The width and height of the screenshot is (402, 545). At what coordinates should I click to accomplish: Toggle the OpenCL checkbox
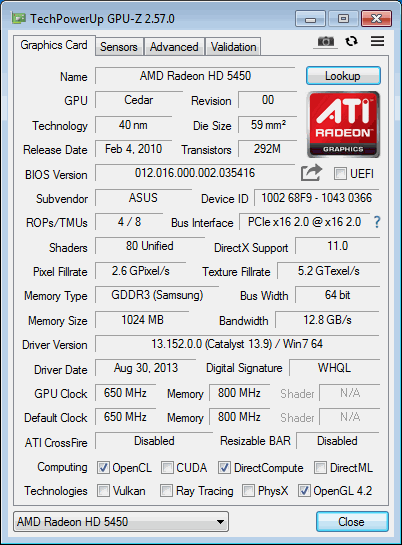(103, 467)
